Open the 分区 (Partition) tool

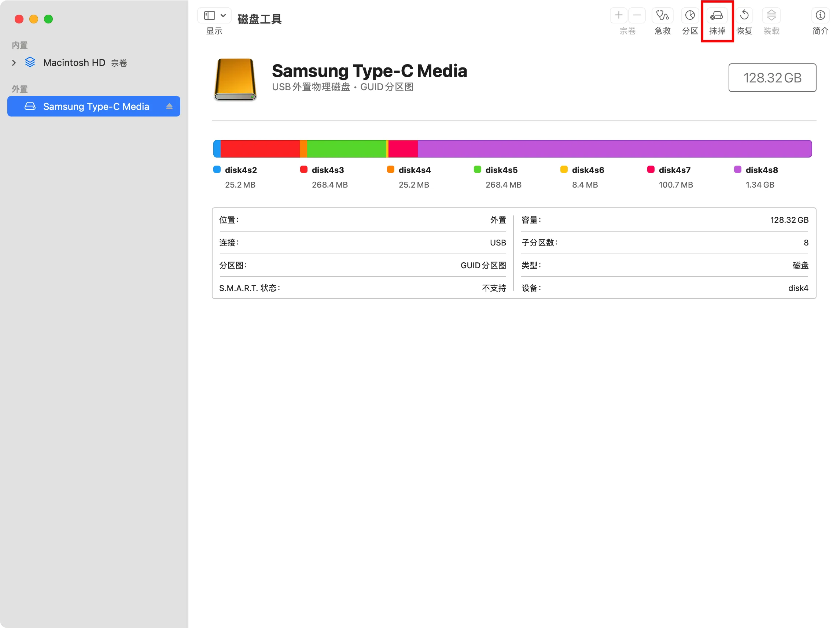pyautogui.click(x=690, y=15)
